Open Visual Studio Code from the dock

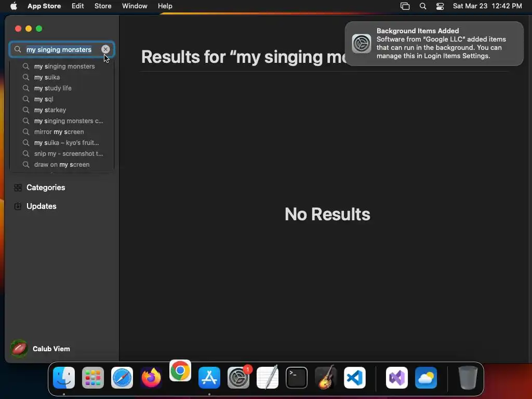click(x=355, y=378)
